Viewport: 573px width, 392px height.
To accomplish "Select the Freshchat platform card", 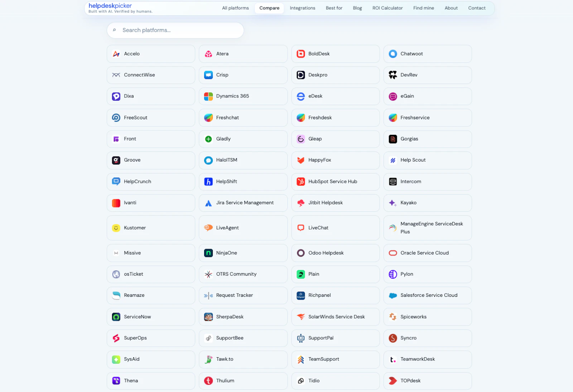I will click(243, 117).
